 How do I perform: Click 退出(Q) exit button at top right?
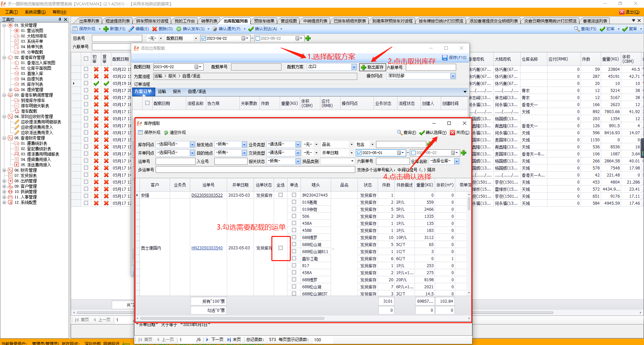click(x=629, y=12)
